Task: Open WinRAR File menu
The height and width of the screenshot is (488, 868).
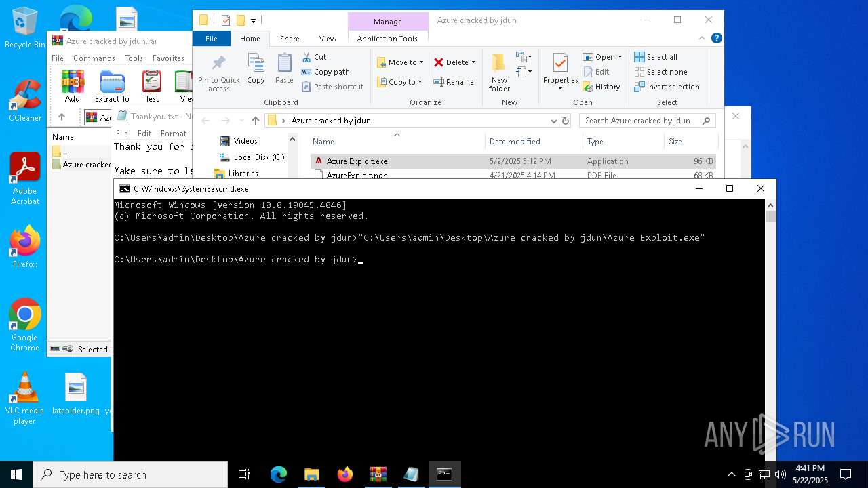Action: pyautogui.click(x=58, y=58)
